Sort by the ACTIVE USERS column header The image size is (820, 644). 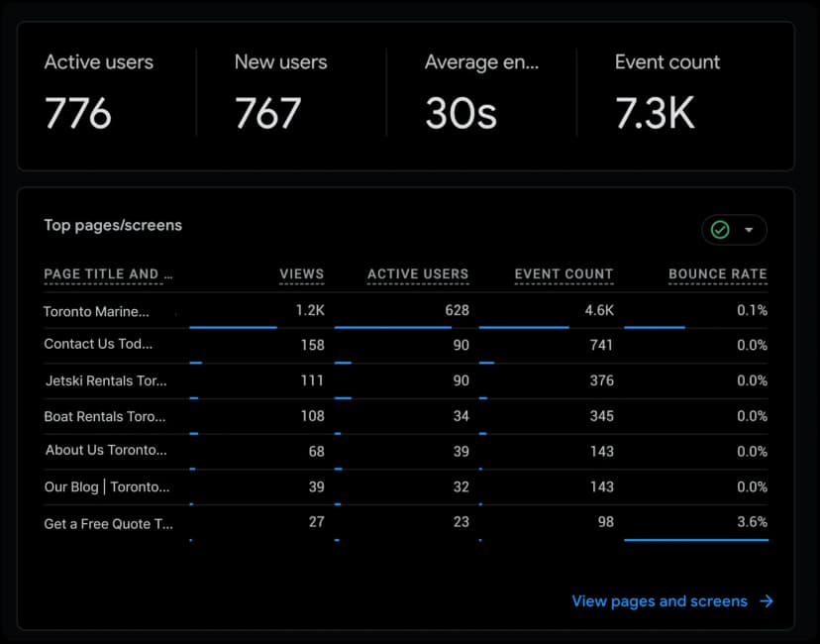417,273
